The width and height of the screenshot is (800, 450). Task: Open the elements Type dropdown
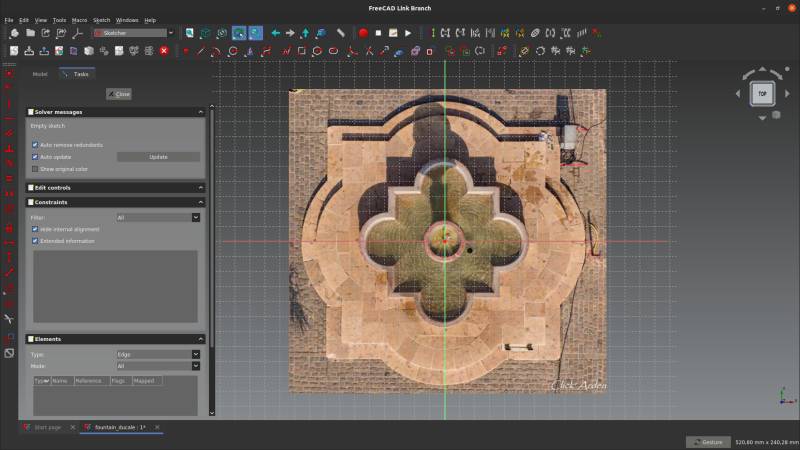[158, 354]
